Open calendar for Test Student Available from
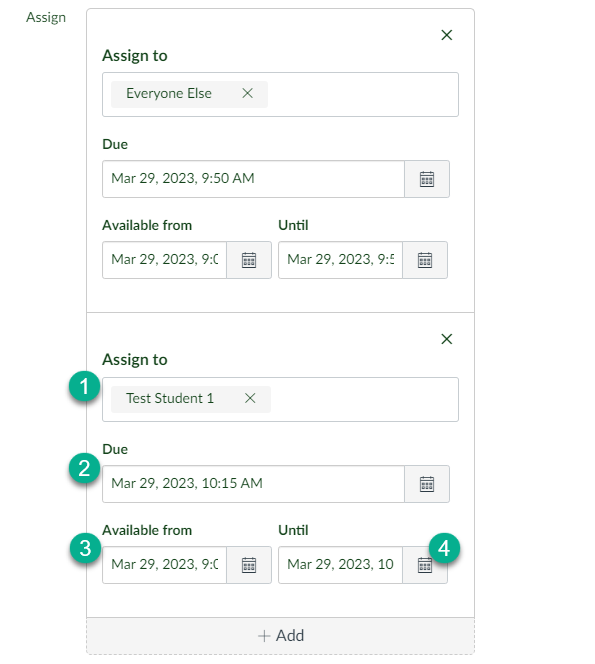This screenshot has width=595, height=664. (249, 565)
